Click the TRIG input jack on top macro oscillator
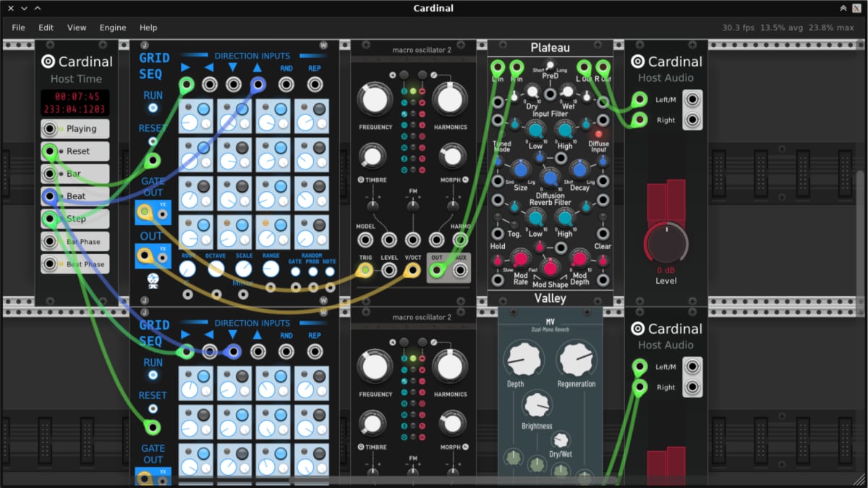Viewport: 868px width, 488px height. (x=366, y=271)
